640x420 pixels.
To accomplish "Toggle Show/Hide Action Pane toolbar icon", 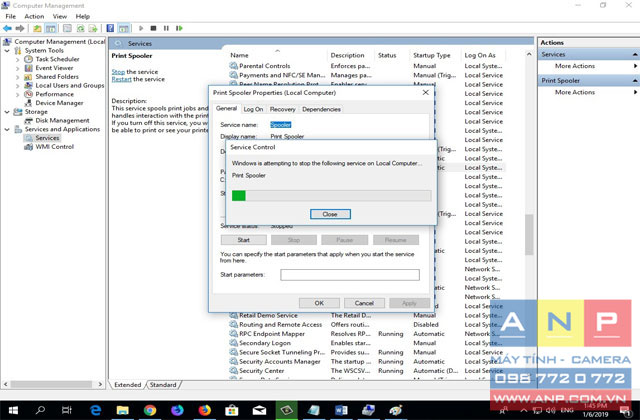I will point(123,28).
